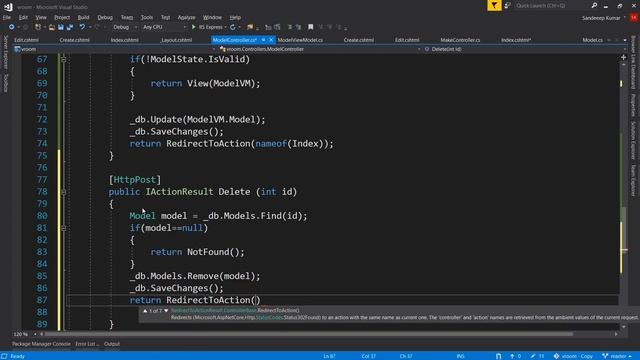Click the Visual Studio logo icon

tap(8, 7)
